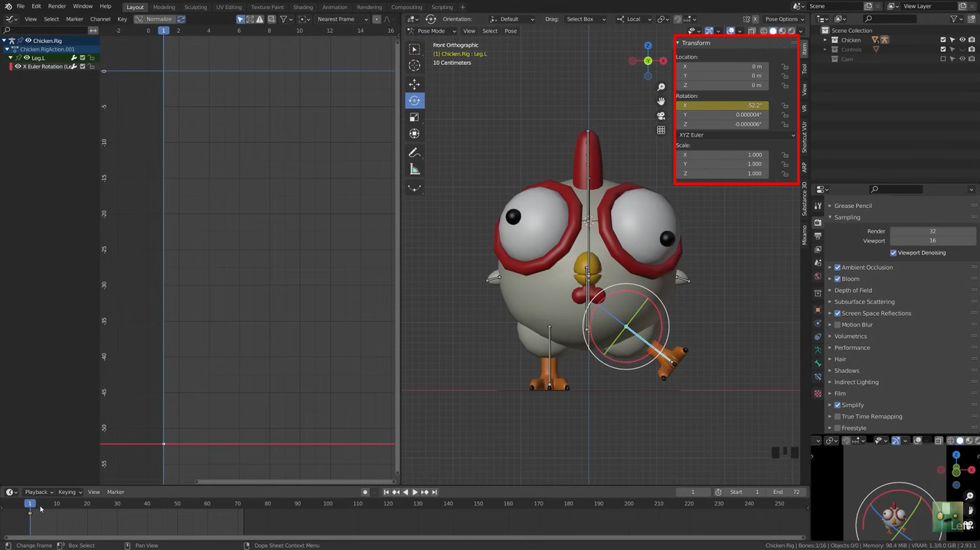
Task: Click the wrench modifiers icon on Leg.L channel
Action: 74,57
